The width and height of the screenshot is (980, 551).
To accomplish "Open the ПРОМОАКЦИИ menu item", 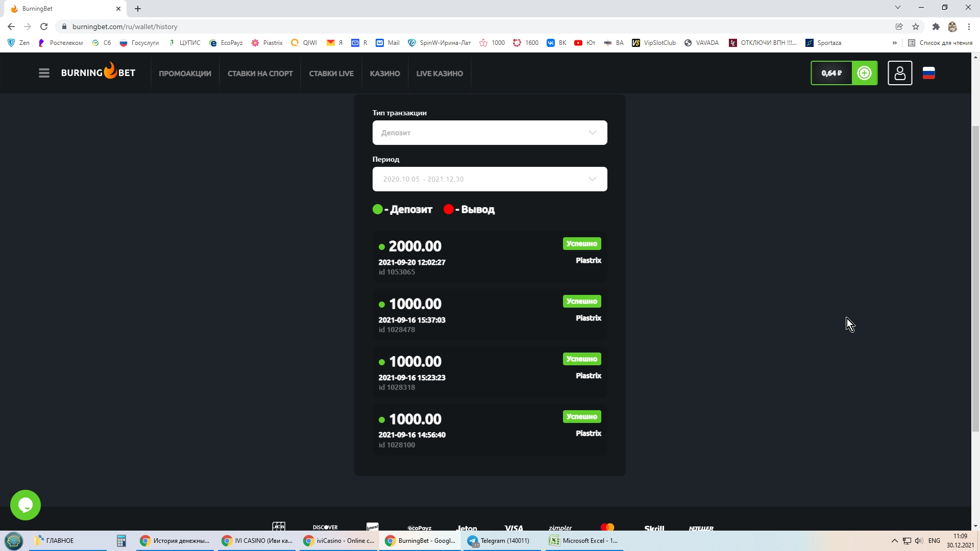I will tap(185, 73).
